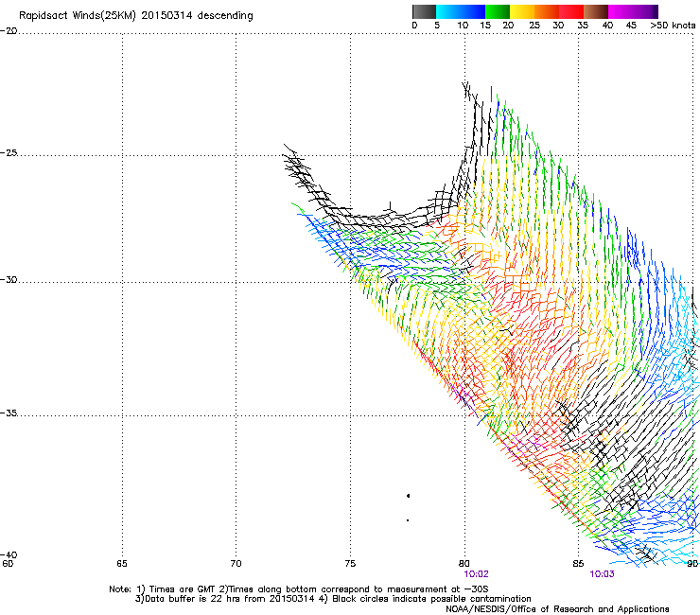Click the longitude 75 axis label
Viewport: 700px width, 615px height.
350,564
